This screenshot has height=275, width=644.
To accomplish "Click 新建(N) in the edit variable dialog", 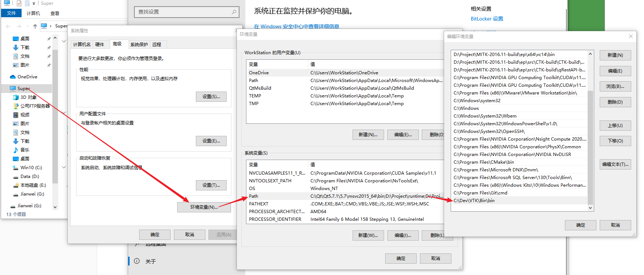I will [x=615, y=55].
